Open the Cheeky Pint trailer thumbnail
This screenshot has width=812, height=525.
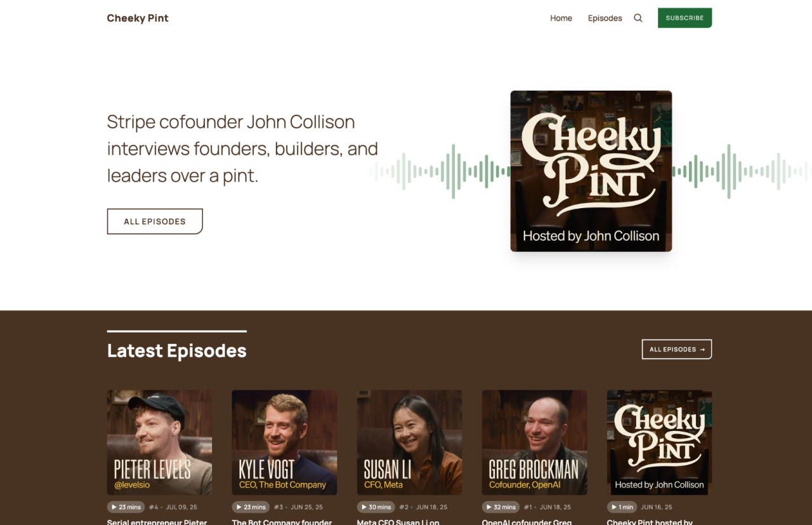pyautogui.click(x=660, y=442)
